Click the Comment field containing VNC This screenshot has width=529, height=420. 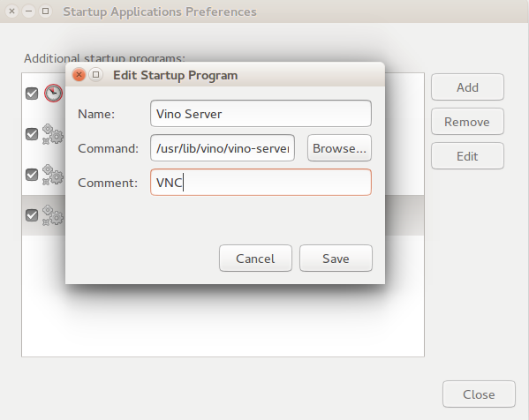click(x=261, y=183)
